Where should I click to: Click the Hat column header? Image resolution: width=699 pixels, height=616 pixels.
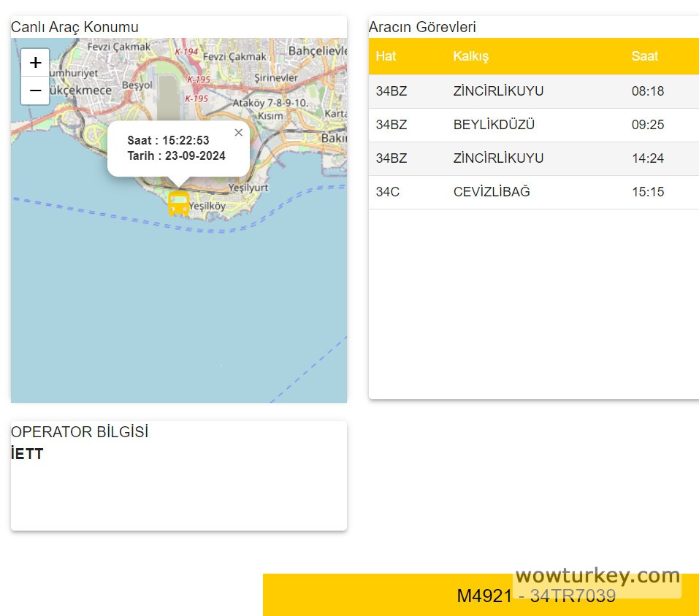pyautogui.click(x=386, y=56)
